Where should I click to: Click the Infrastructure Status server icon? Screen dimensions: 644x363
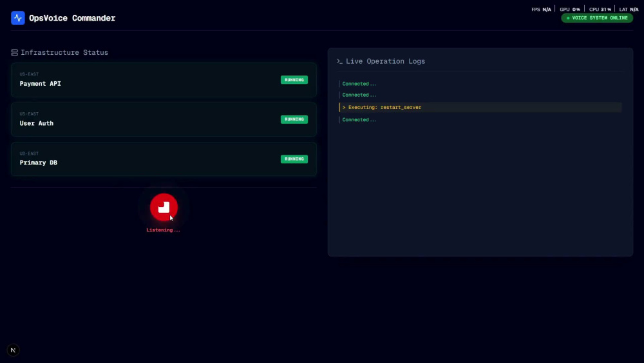(14, 53)
